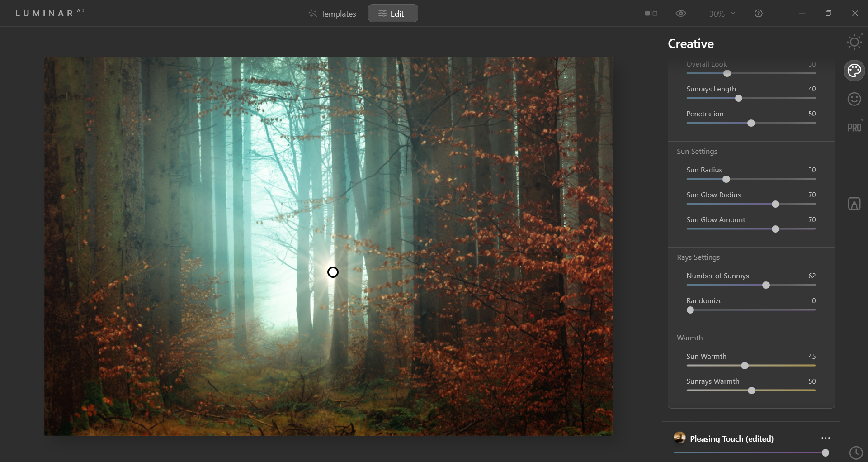Screen dimensions: 868x462
Task: Switch to the Templates tab
Action: (332, 14)
